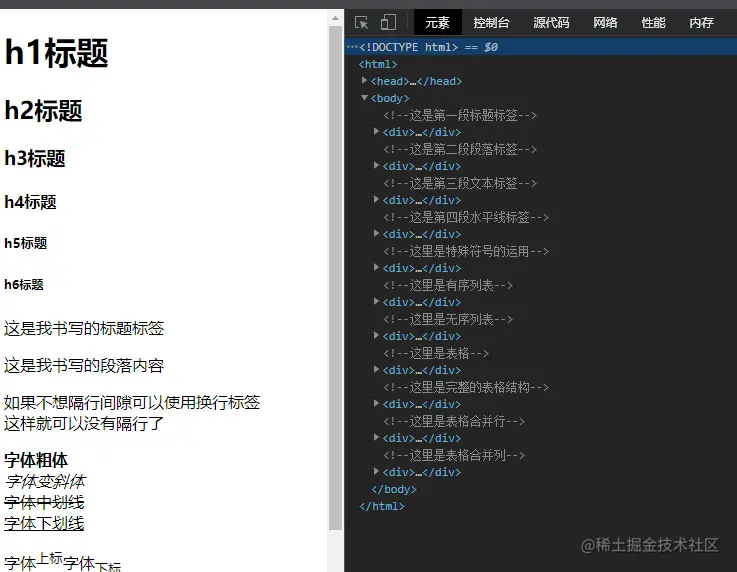The width and height of the screenshot is (737, 572).
Task: Select the comment 这里是表格合并行
Action: pos(454,421)
